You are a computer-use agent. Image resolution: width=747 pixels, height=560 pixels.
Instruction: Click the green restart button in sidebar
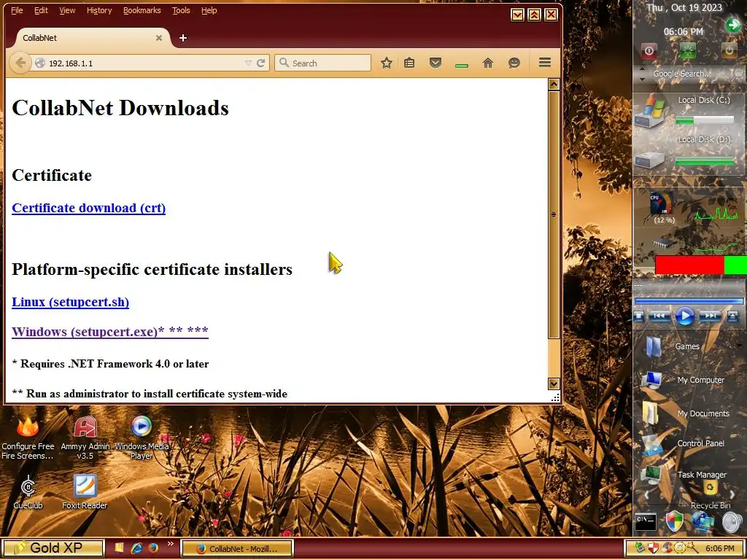pos(687,50)
